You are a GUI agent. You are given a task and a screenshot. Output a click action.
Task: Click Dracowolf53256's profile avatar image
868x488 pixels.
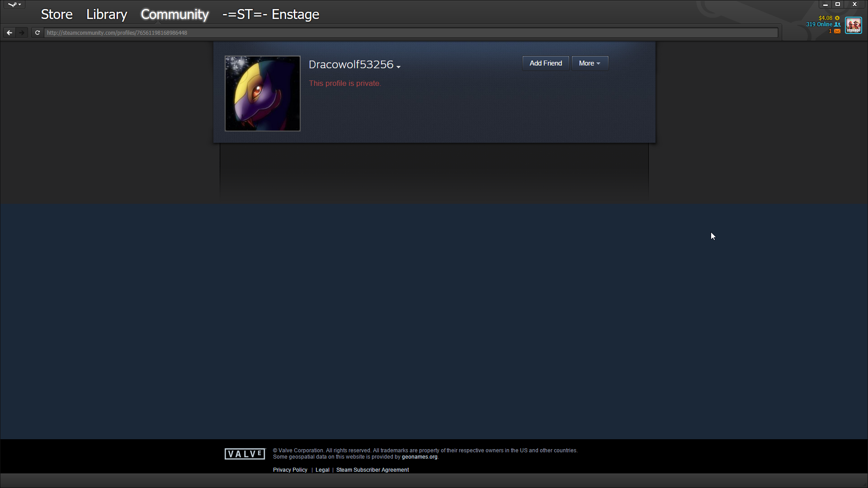coord(263,94)
